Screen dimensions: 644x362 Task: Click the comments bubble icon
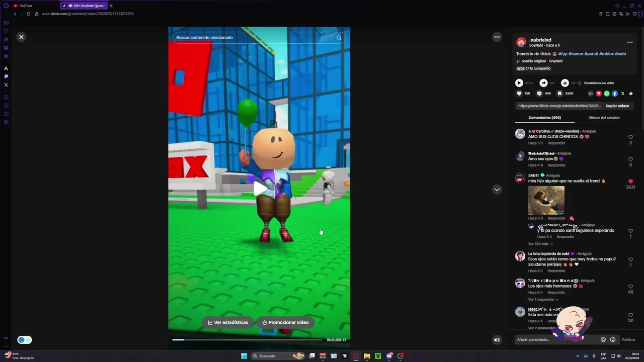point(539,94)
